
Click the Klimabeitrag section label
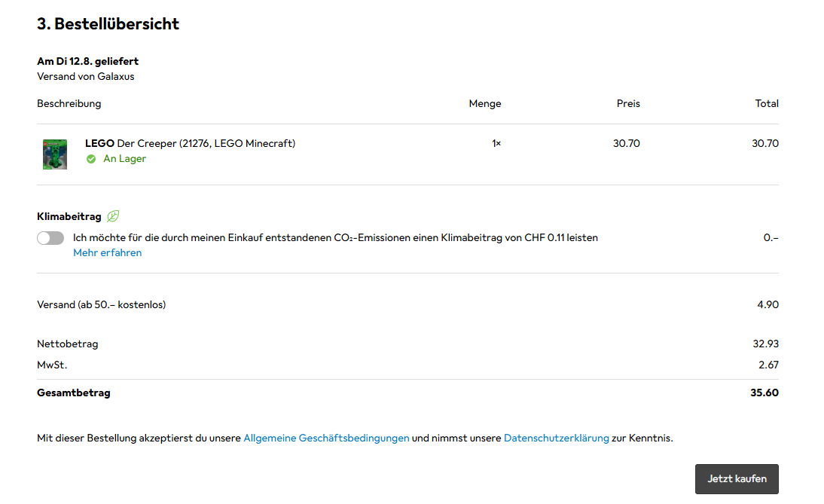[x=69, y=217]
